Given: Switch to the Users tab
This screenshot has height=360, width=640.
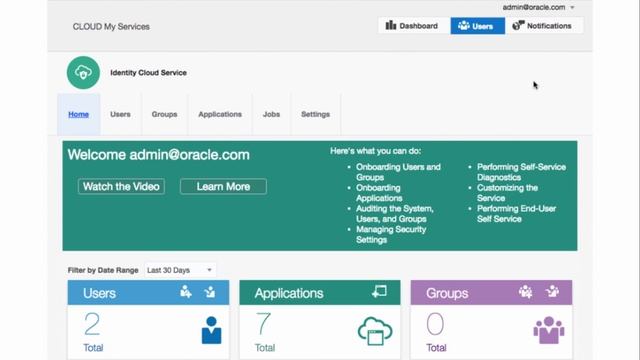Looking at the screenshot, I should pyautogui.click(x=120, y=114).
